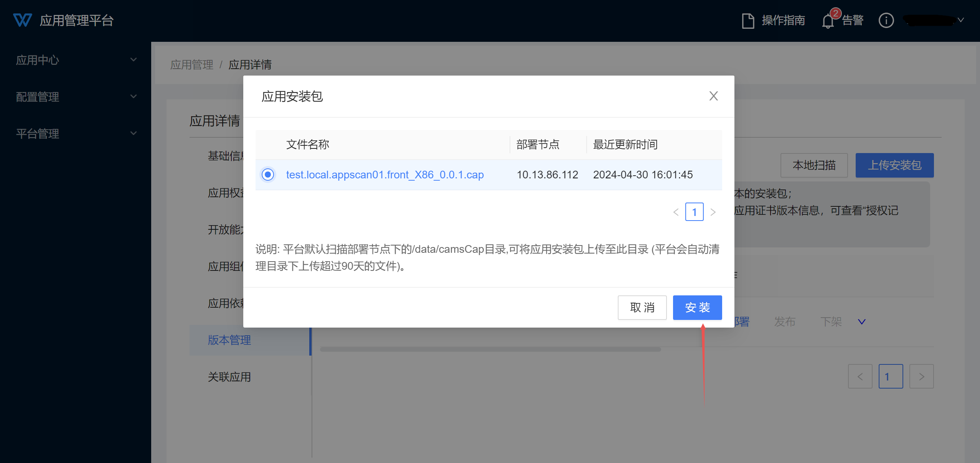980x463 pixels.
Task: Click the 安装 button
Action: tap(697, 307)
